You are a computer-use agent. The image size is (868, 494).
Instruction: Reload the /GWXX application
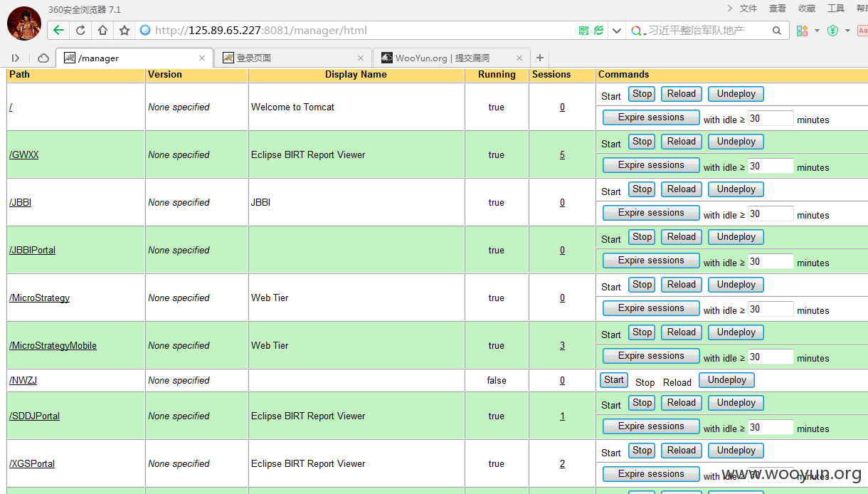[681, 142]
